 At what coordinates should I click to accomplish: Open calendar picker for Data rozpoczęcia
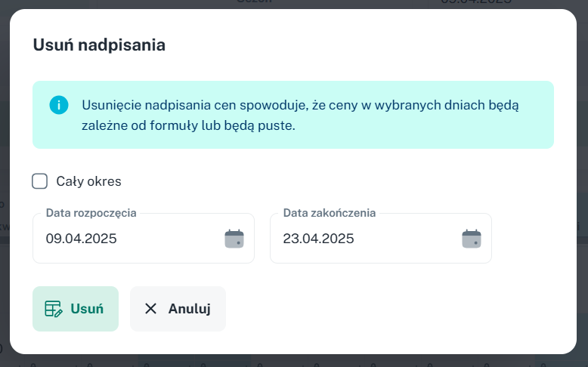234,239
